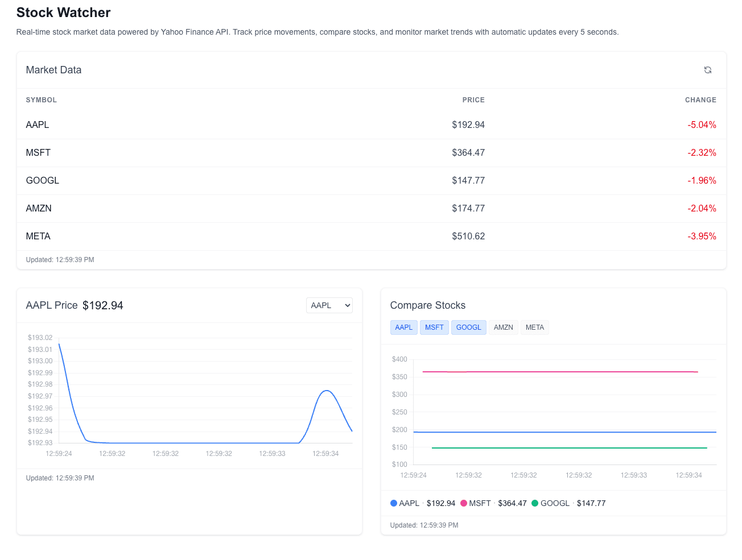The image size is (742, 560).
Task: Click the AAPL Price chart heading
Action: [52, 305]
